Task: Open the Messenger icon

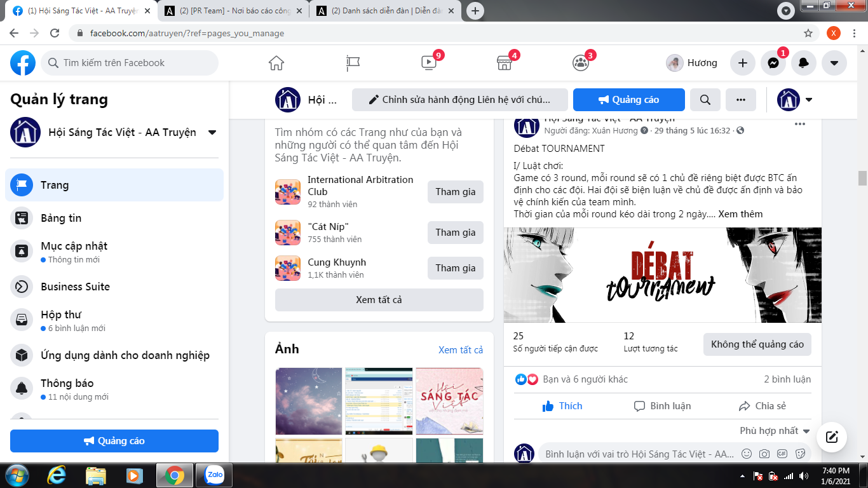Action: coord(773,63)
